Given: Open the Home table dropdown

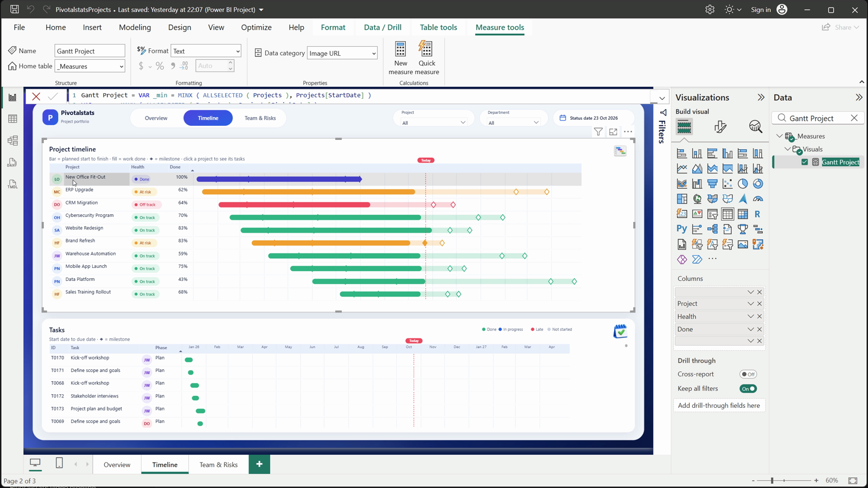Looking at the screenshot, I should point(90,66).
